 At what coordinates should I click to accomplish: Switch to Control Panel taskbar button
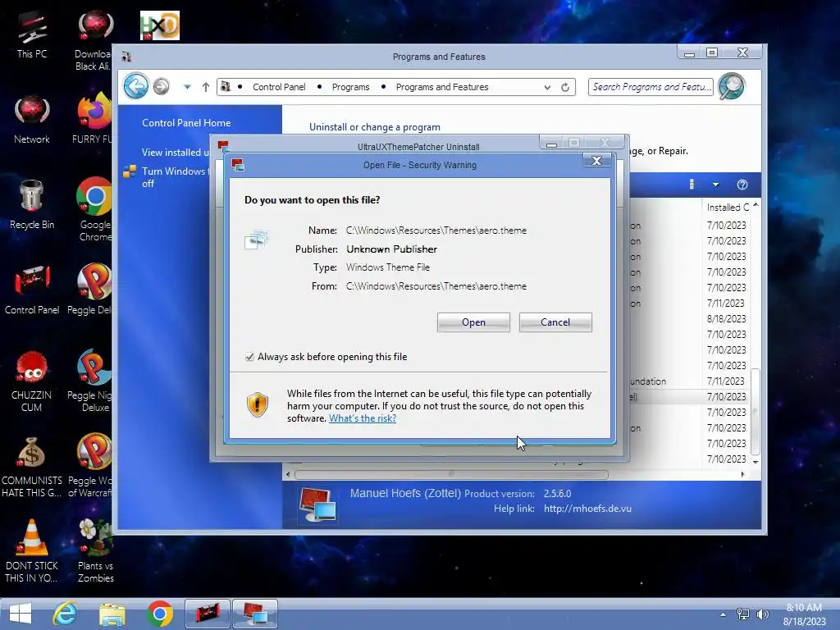(x=208, y=614)
